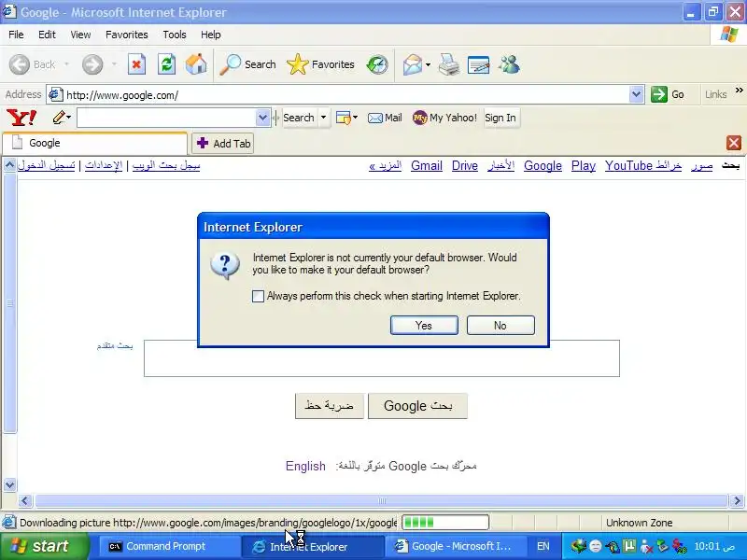
Task: Click the Yahoo toolbar bookmarks icon
Action: click(x=344, y=118)
